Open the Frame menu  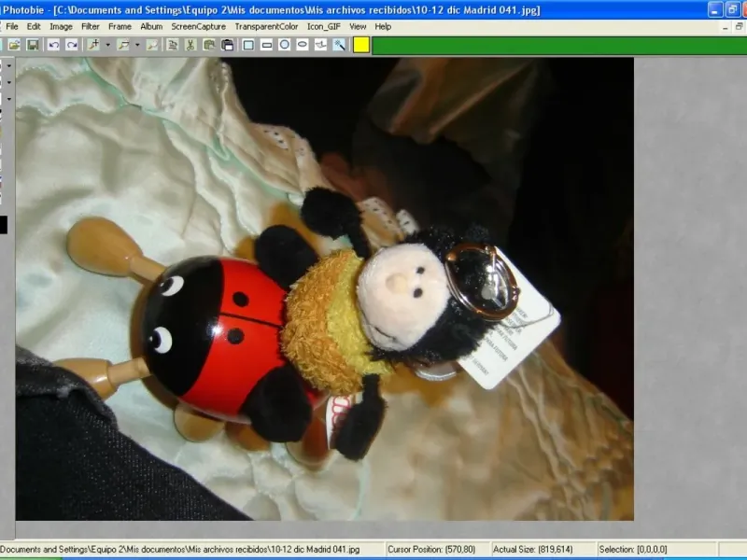click(x=120, y=27)
